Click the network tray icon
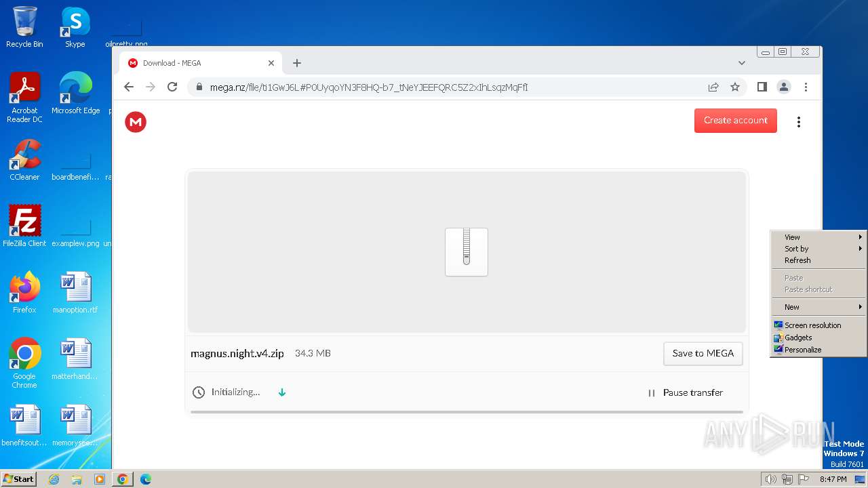The width and height of the screenshot is (868, 488). (787, 479)
